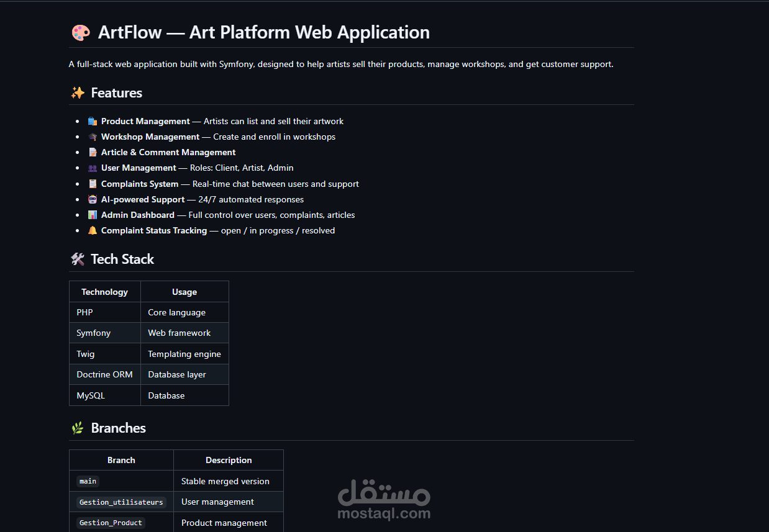Click the text Create and enroll in workshops
Viewport: 769px width, 532px height.
click(274, 137)
